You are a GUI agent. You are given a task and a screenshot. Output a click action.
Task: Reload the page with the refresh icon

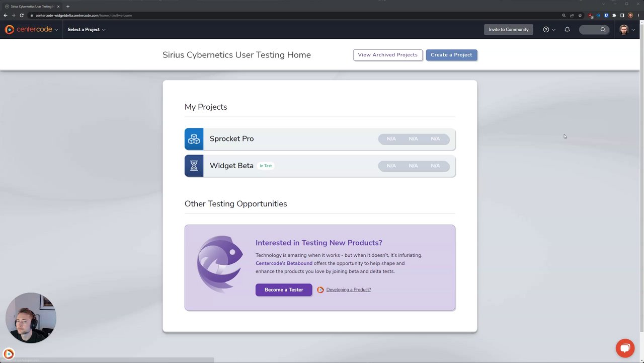pos(22,16)
